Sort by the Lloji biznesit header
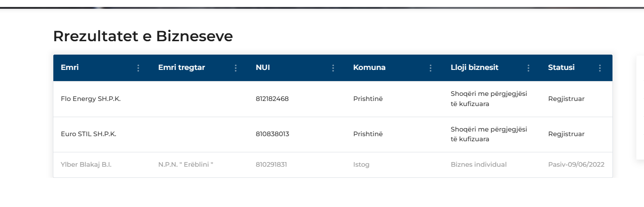This screenshot has height=207, width=644. (x=475, y=68)
